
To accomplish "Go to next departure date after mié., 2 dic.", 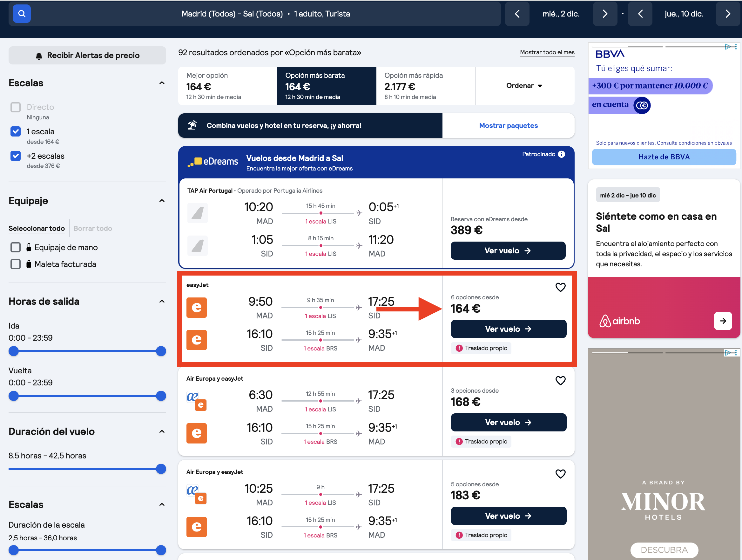I will [605, 14].
